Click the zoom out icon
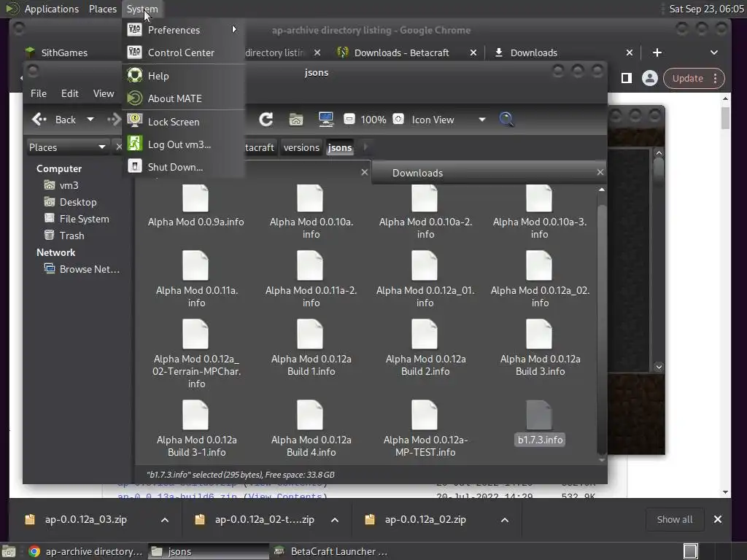This screenshot has width=747, height=560. pyautogui.click(x=349, y=119)
